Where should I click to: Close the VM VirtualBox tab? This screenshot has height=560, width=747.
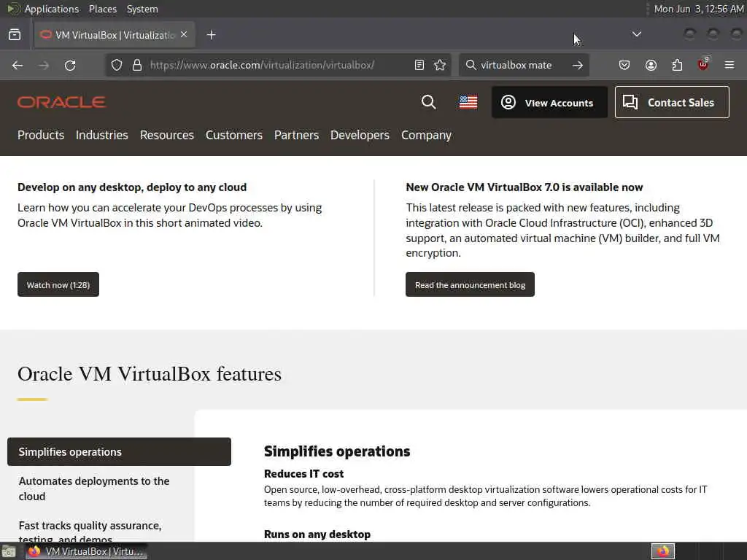point(184,35)
